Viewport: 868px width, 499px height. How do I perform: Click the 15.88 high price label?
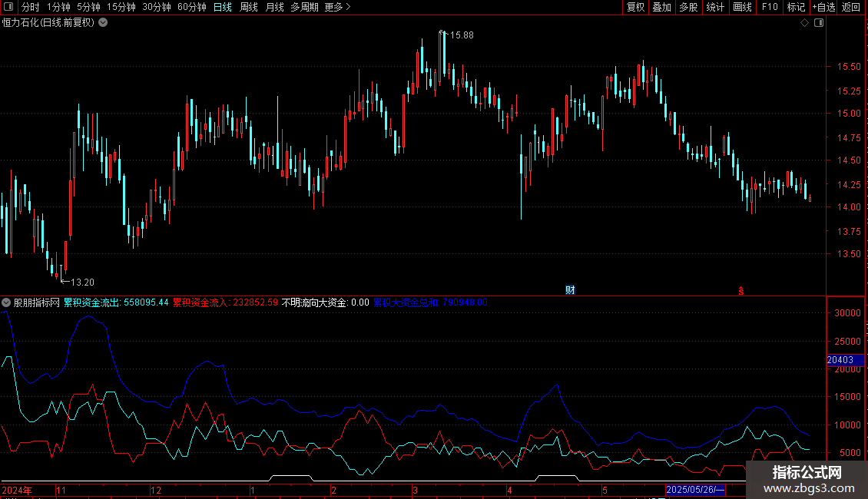click(x=461, y=35)
